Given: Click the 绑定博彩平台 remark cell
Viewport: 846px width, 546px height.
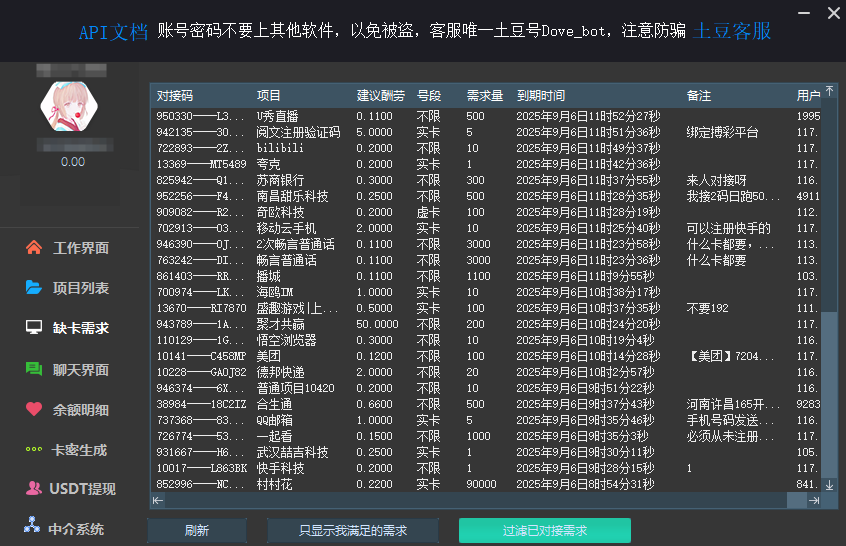Looking at the screenshot, I should [722, 132].
